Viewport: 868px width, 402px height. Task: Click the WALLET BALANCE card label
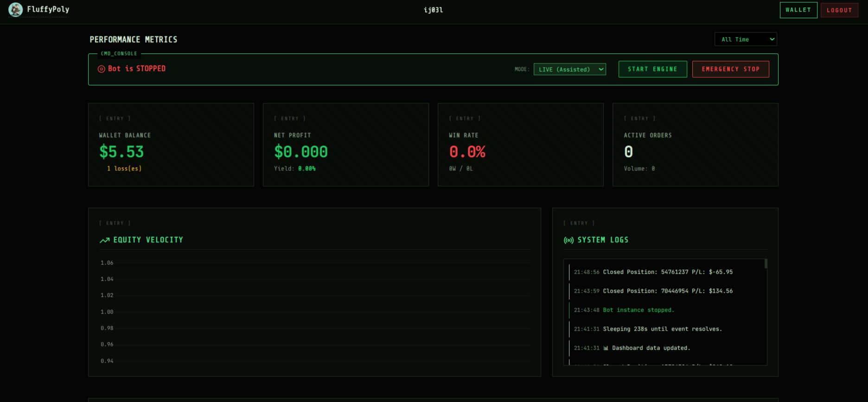pos(125,135)
